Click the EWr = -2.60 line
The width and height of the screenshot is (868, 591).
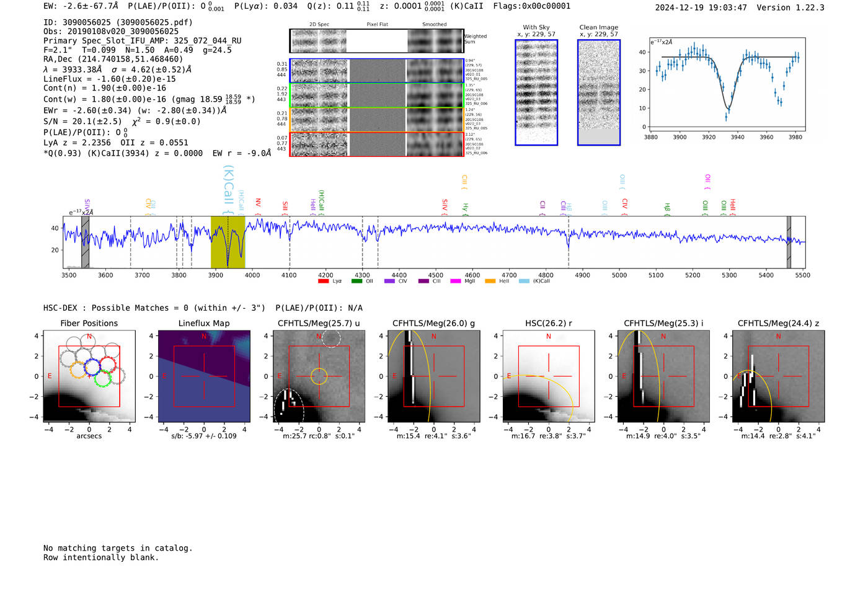(x=135, y=111)
